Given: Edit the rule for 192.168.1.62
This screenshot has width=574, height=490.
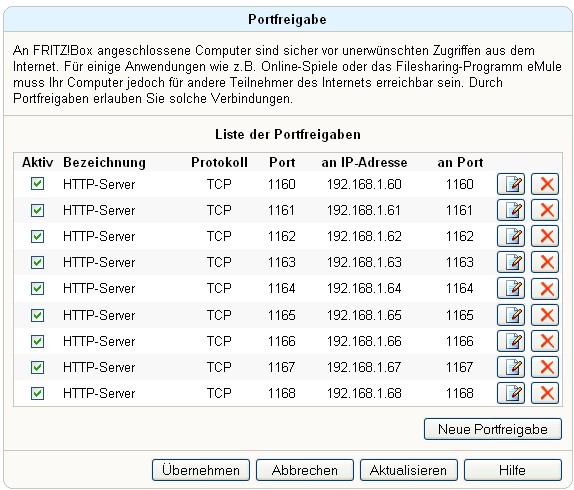Looking at the screenshot, I should point(511,236).
